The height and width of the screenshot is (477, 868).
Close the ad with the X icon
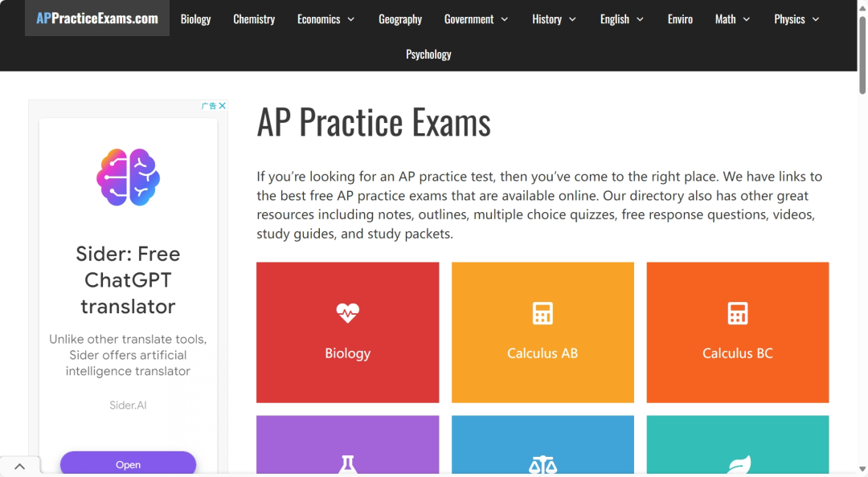pos(223,106)
